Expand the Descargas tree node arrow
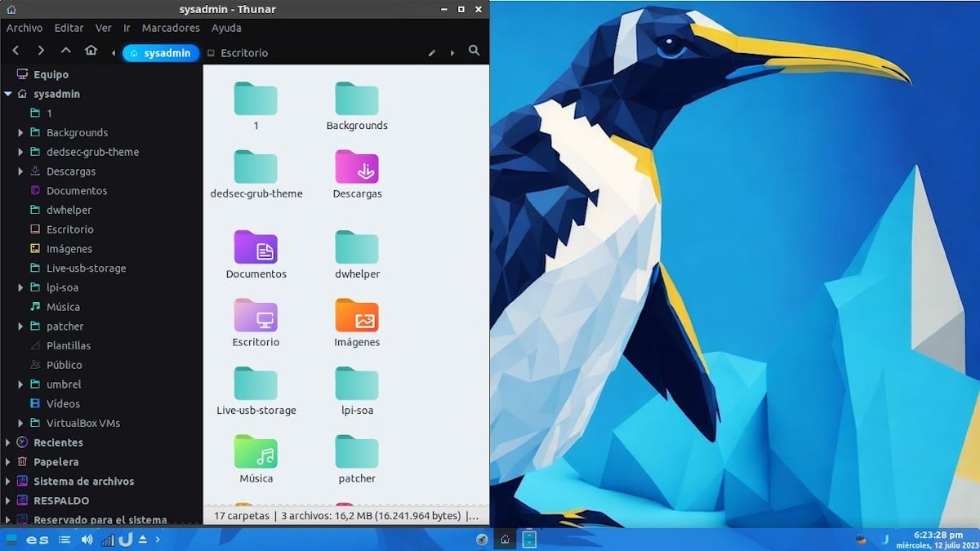This screenshot has height=551, width=980. tap(20, 171)
